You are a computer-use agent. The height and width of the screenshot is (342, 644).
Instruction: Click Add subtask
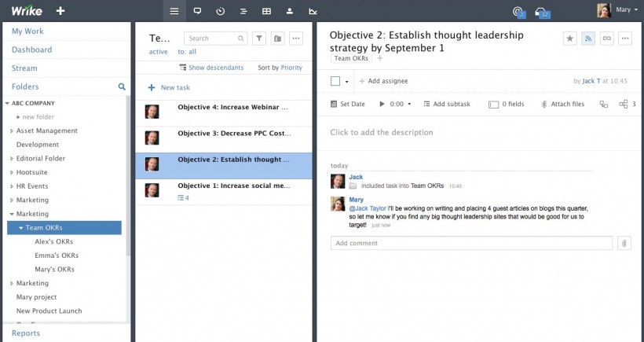(x=447, y=104)
